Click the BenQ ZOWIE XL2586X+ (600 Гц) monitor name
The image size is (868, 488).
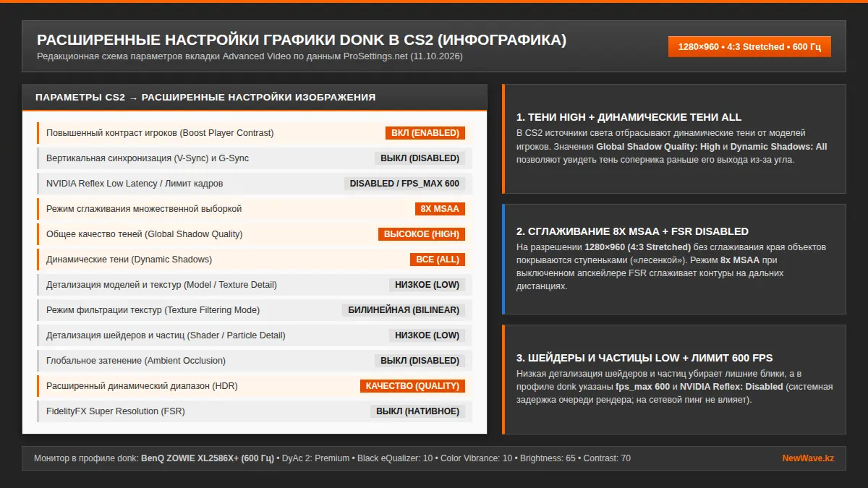[208, 458]
